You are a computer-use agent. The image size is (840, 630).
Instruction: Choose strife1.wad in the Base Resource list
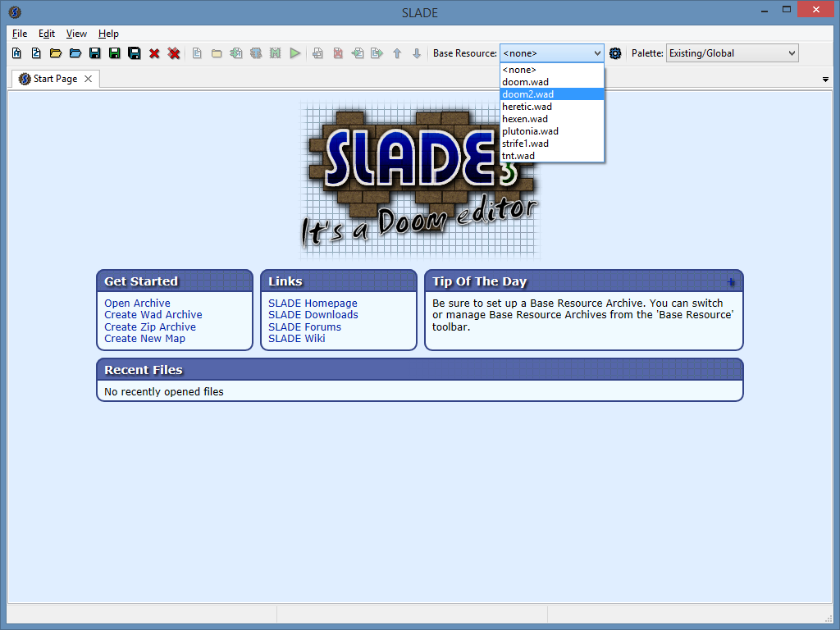click(x=552, y=144)
